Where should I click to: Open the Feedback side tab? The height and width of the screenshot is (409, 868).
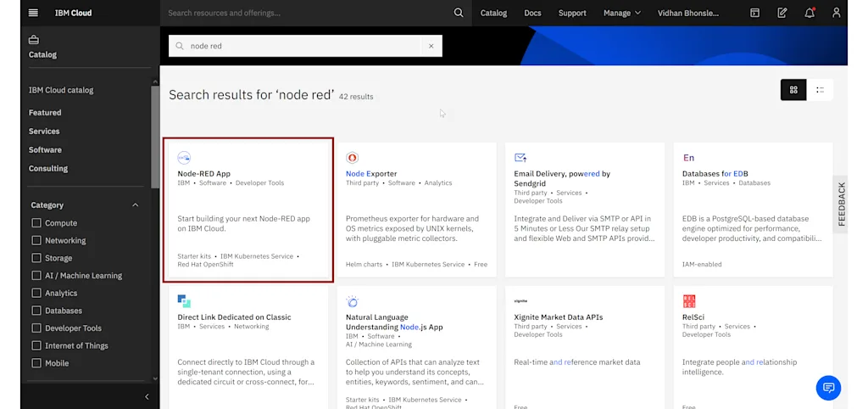(840, 204)
